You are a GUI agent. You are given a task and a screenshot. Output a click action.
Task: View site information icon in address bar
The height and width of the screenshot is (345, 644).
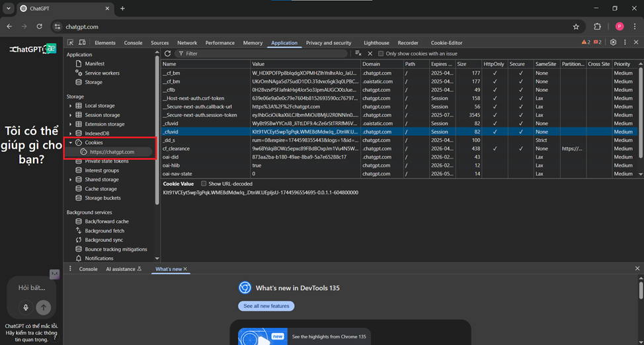pyautogui.click(x=58, y=26)
